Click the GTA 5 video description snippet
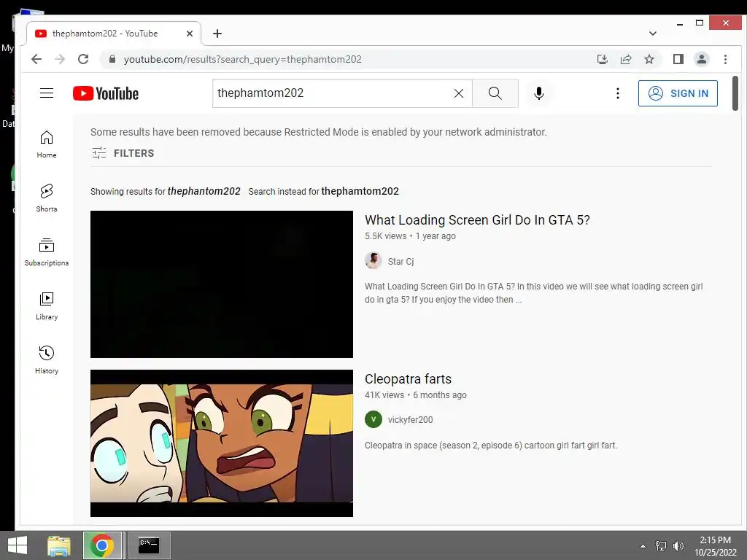This screenshot has width=747, height=560. point(533,293)
